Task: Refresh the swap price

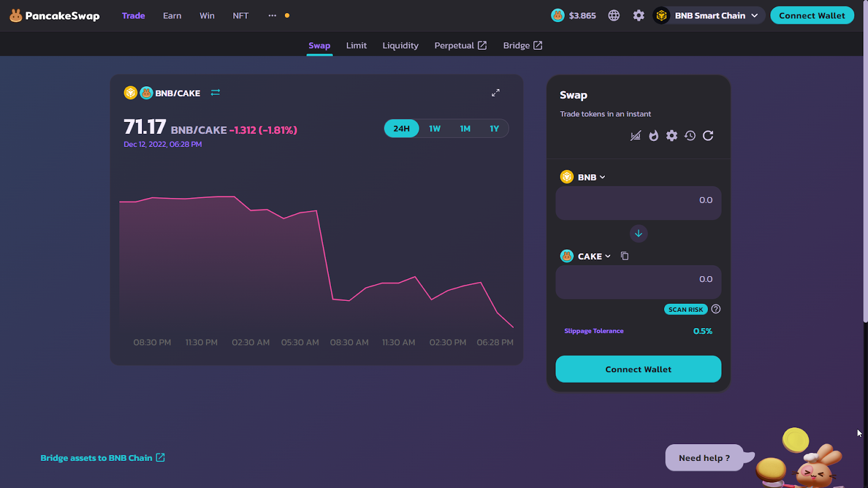Action: [708, 136]
